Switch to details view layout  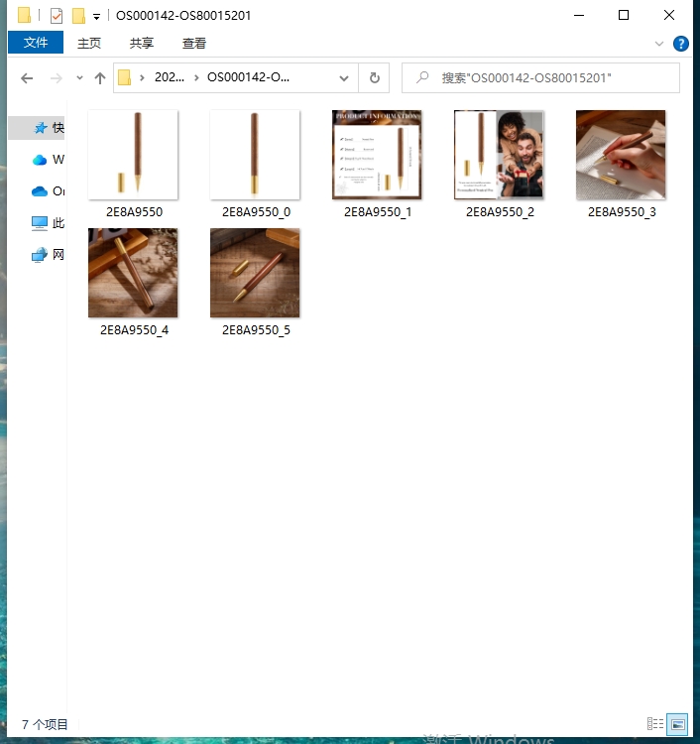[x=654, y=724]
